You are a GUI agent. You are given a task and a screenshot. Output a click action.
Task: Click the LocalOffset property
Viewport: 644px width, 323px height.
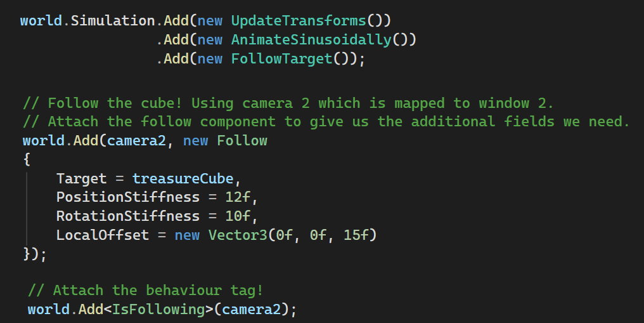tap(102, 235)
